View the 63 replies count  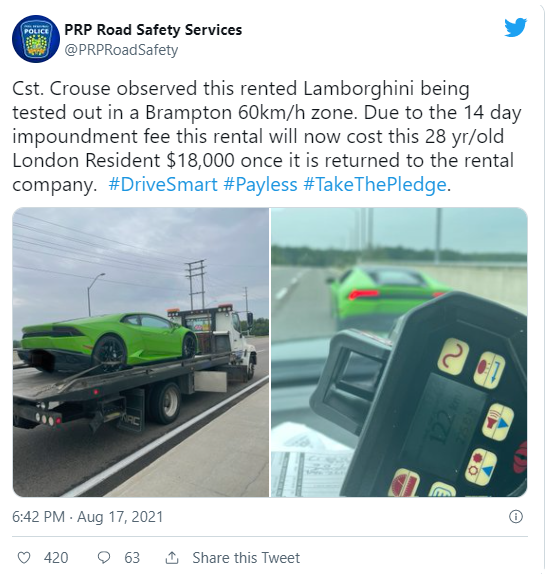(132, 558)
